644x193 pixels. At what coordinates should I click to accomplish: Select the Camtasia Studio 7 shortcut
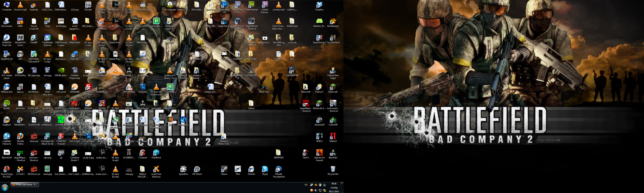click(74, 155)
